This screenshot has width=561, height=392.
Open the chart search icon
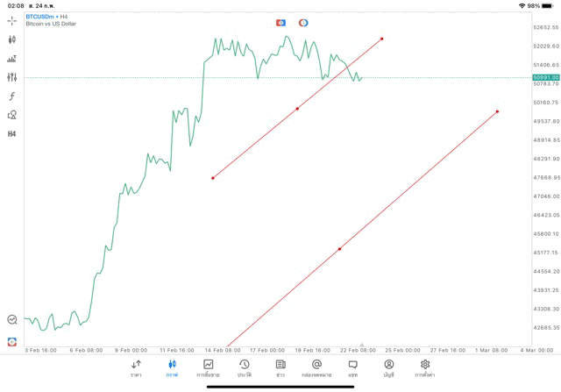tap(12, 320)
